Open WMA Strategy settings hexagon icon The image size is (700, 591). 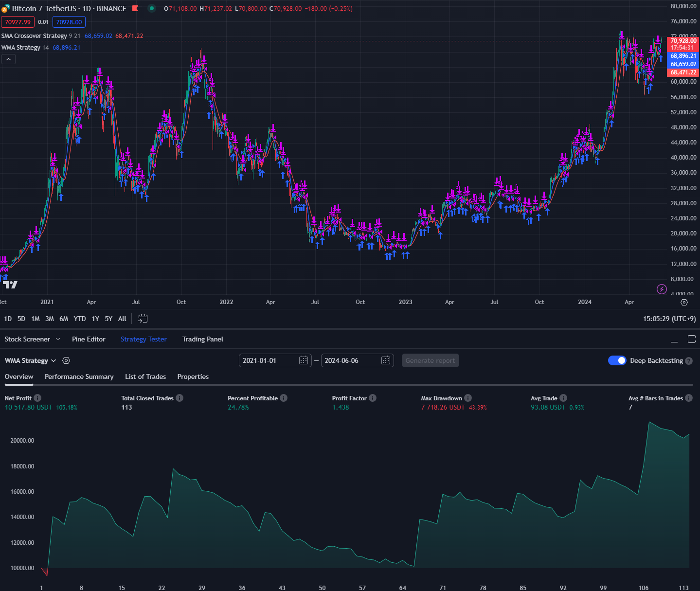(x=67, y=360)
